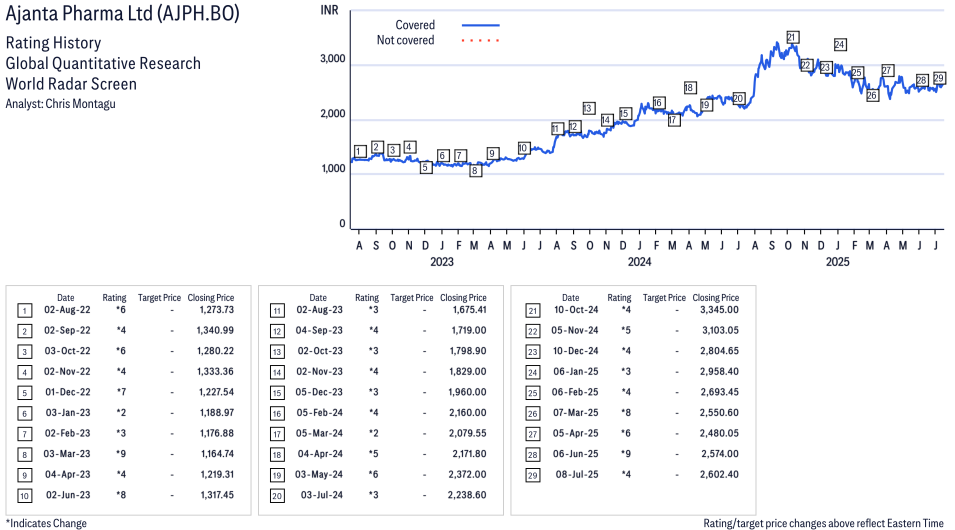Click rating *7 in the 01-Dec-22 row

click(x=121, y=392)
